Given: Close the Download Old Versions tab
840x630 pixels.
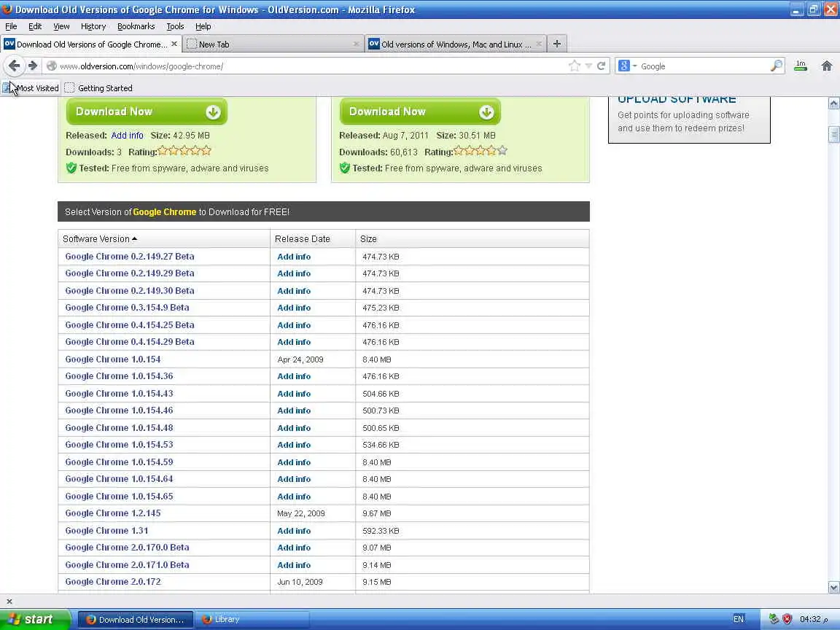Looking at the screenshot, I should [174, 44].
